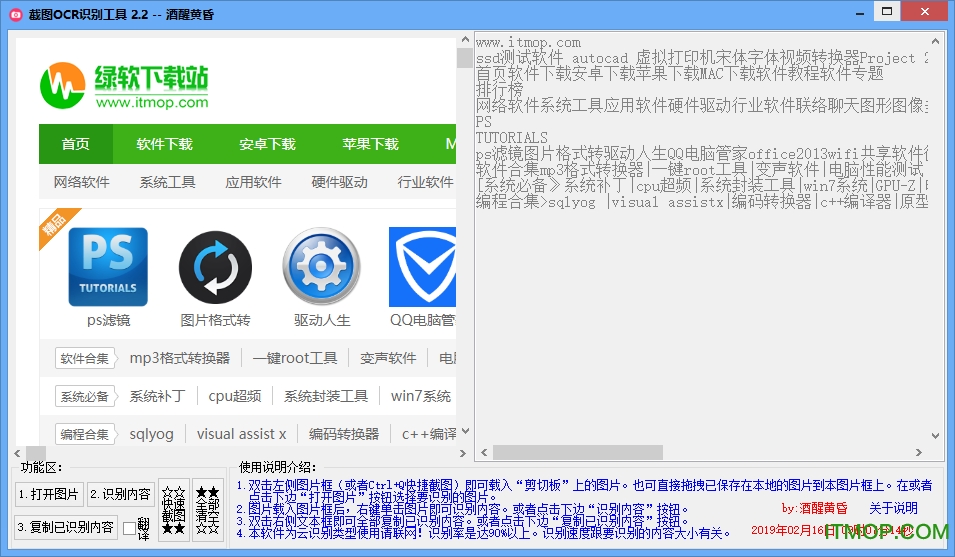
Task: Open the 关于说明 link
Action: (893, 508)
